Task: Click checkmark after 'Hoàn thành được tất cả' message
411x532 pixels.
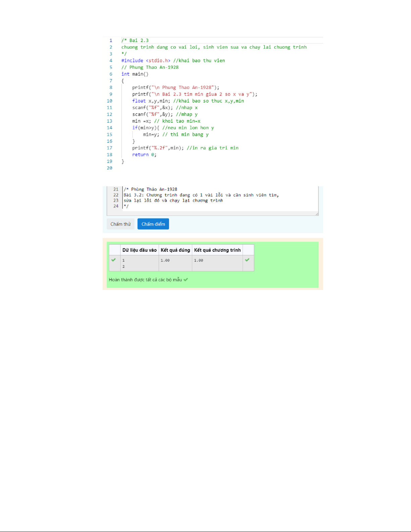Action: pyautogui.click(x=186, y=280)
